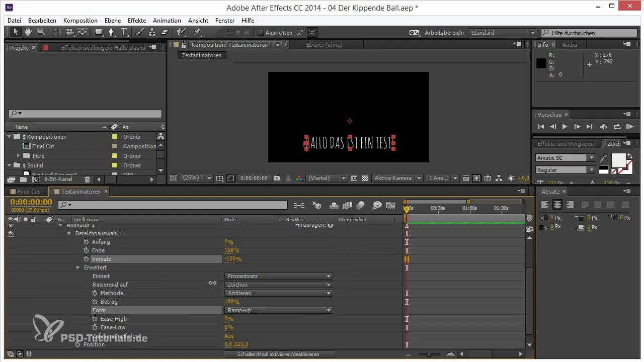The height and width of the screenshot is (362, 644).
Task: Open the Animation menu
Action: 167,21
